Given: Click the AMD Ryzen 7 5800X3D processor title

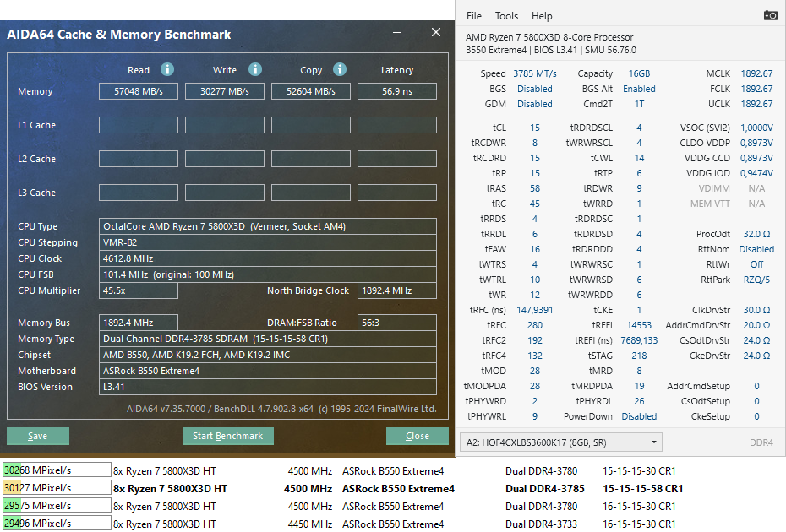Looking at the screenshot, I should tap(549, 37).
